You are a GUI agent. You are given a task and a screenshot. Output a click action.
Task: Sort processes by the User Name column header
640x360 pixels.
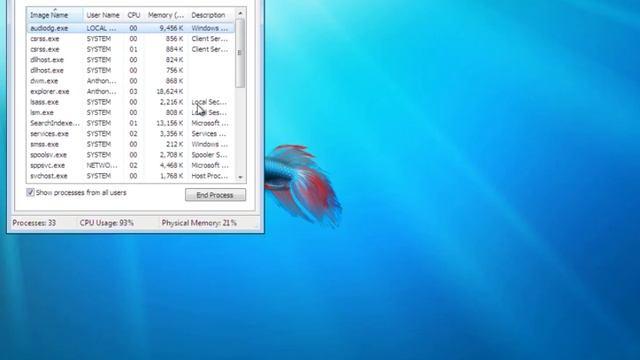pyautogui.click(x=103, y=15)
